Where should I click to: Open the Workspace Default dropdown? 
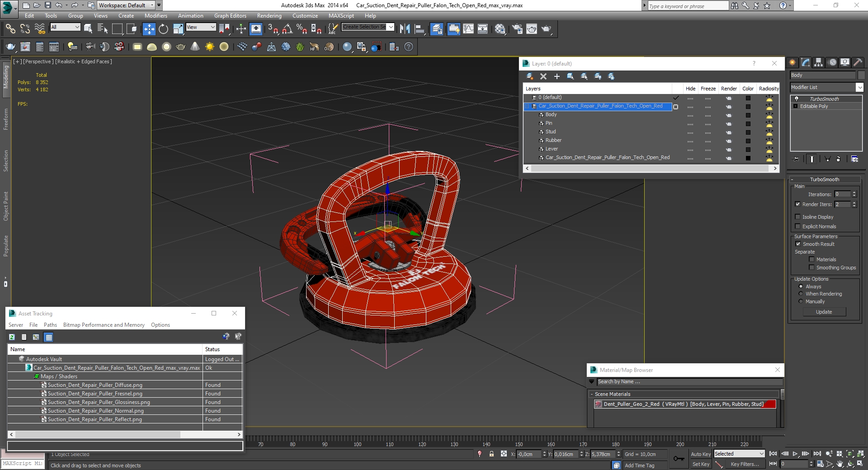(126, 5)
